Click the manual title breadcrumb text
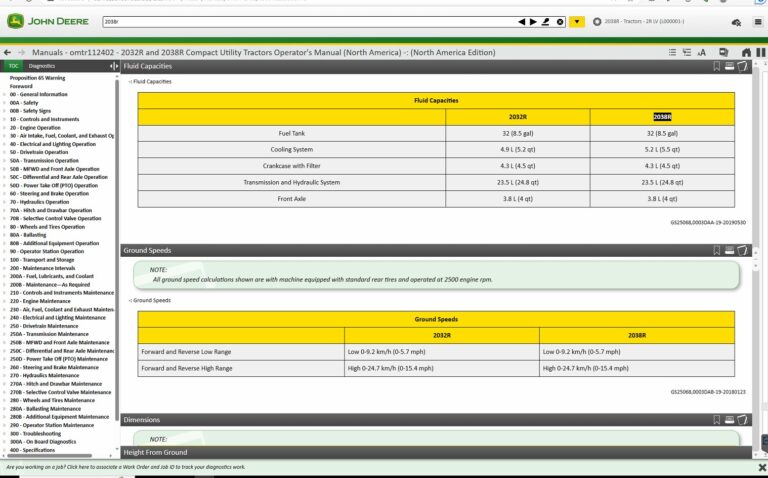 [x=264, y=52]
